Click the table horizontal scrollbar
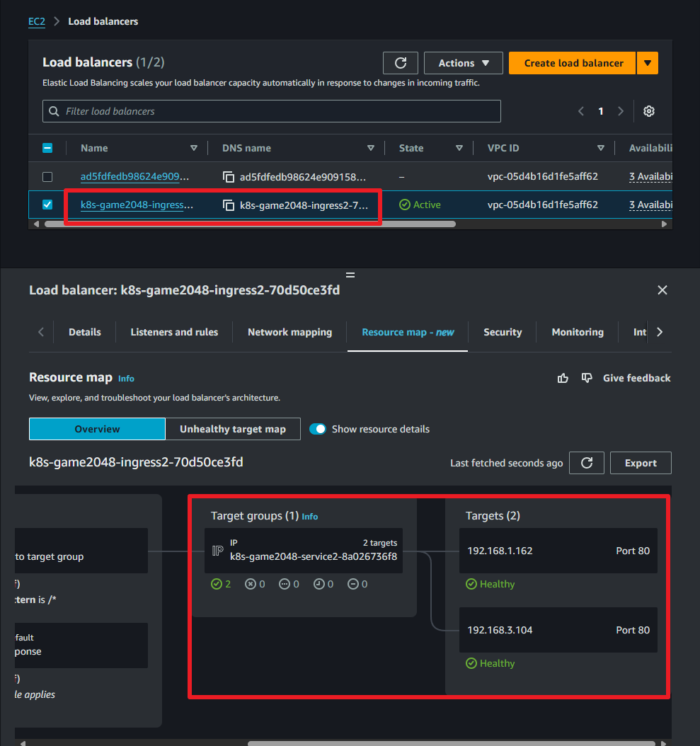Image resolution: width=700 pixels, height=746 pixels. point(250,224)
